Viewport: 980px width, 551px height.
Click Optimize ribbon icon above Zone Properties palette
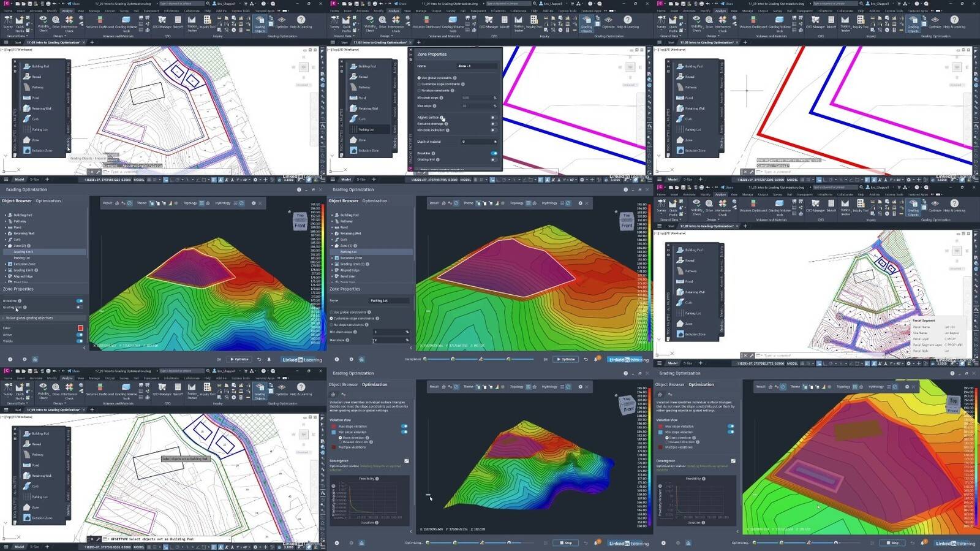click(608, 22)
